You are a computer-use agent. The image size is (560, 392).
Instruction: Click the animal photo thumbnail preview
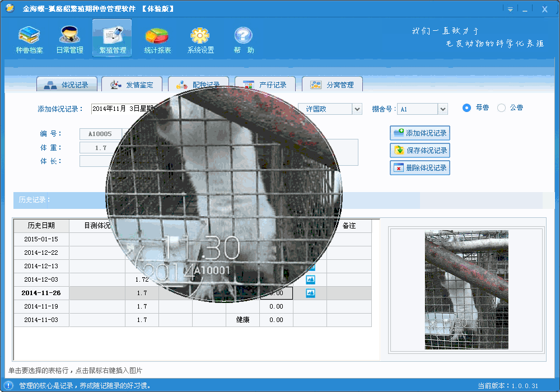click(466, 290)
